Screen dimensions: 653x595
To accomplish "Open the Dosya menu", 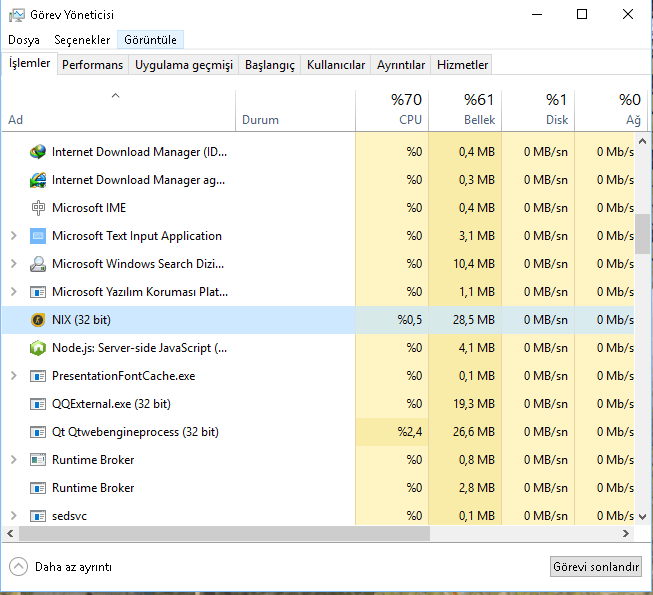I will tap(24, 40).
